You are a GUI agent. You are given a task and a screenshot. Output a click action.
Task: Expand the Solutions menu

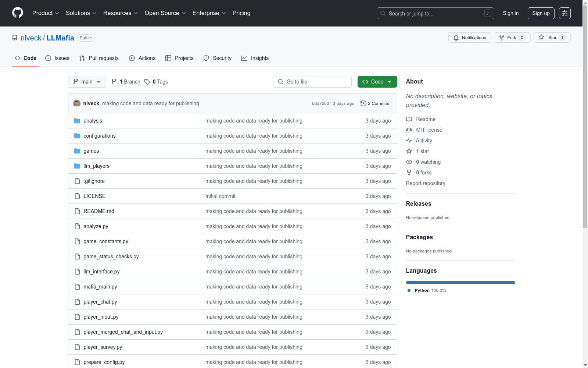coord(81,13)
